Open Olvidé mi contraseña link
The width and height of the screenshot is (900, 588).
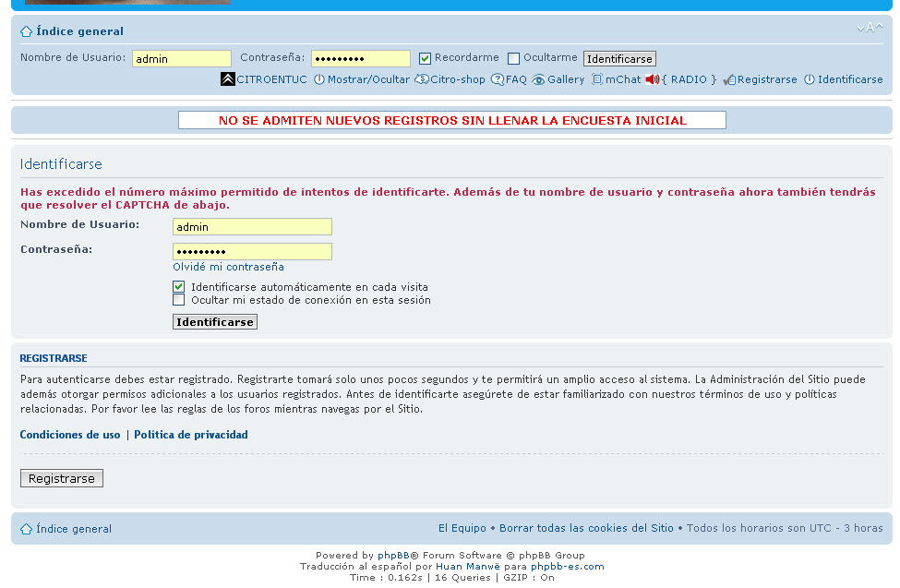[228, 267]
